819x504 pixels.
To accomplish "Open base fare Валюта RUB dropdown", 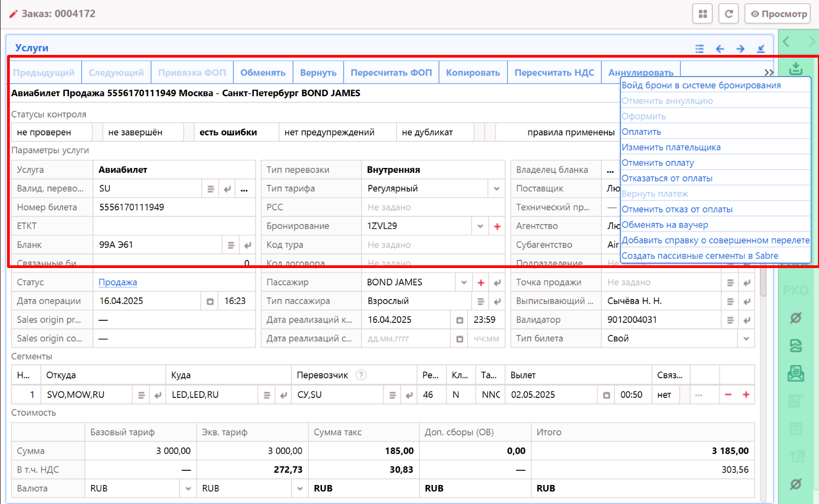I will point(188,489).
